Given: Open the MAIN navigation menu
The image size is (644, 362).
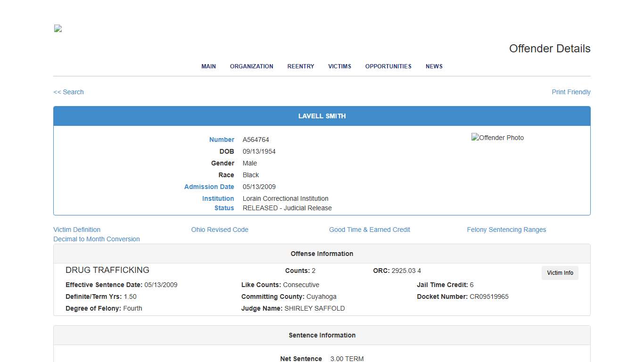Looking at the screenshot, I should 208,66.
